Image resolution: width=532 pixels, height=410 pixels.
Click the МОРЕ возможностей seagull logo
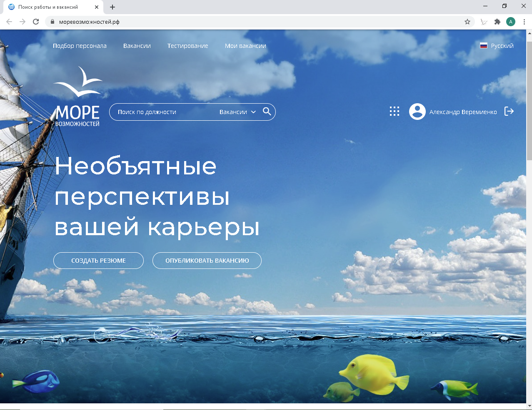pyautogui.click(x=78, y=96)
